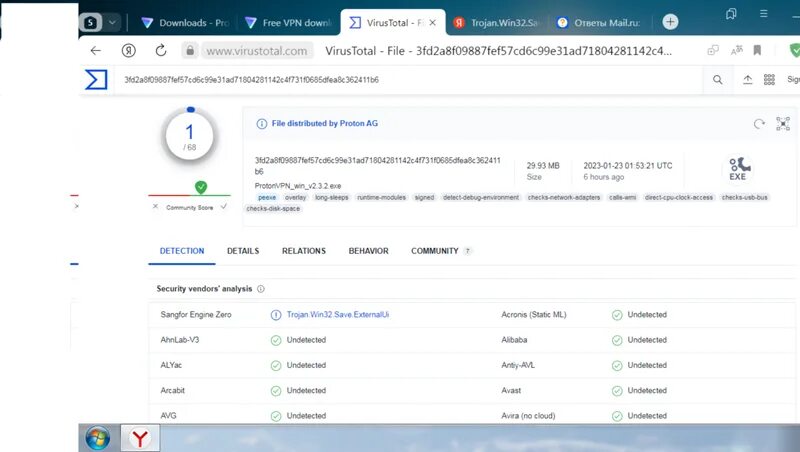Click the checks-network-adapters tag

click(x=564, y=197)
